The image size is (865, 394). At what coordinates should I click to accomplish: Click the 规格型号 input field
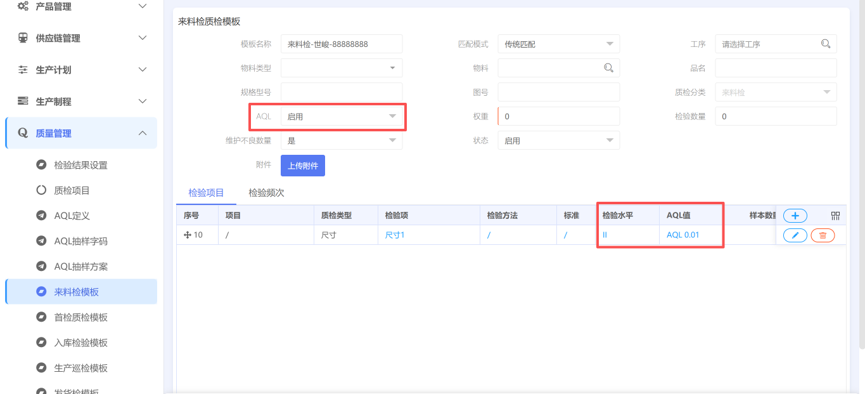coord(341,92)
